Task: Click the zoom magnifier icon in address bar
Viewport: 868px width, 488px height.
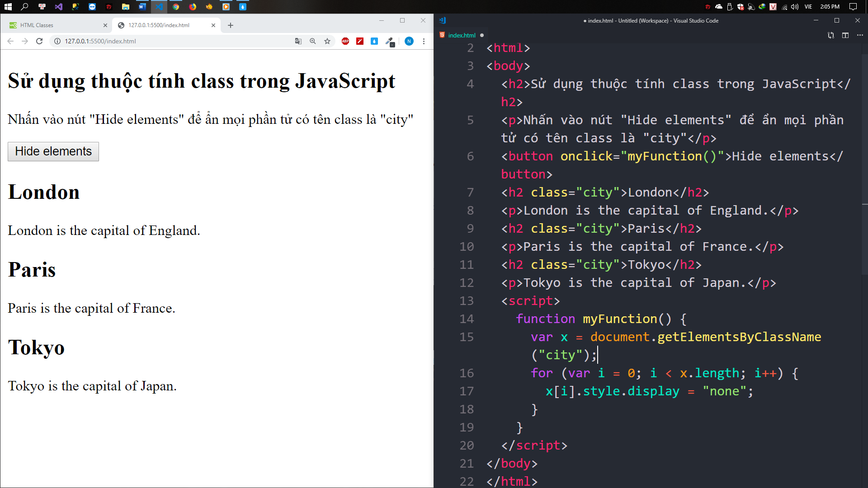Action: (x=312, y=41)
